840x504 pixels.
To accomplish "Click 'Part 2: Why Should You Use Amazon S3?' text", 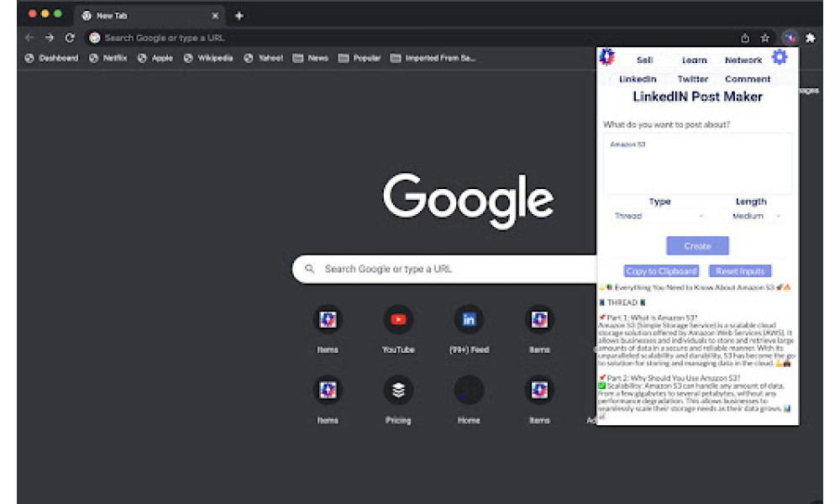I will (x=669, y=378).
